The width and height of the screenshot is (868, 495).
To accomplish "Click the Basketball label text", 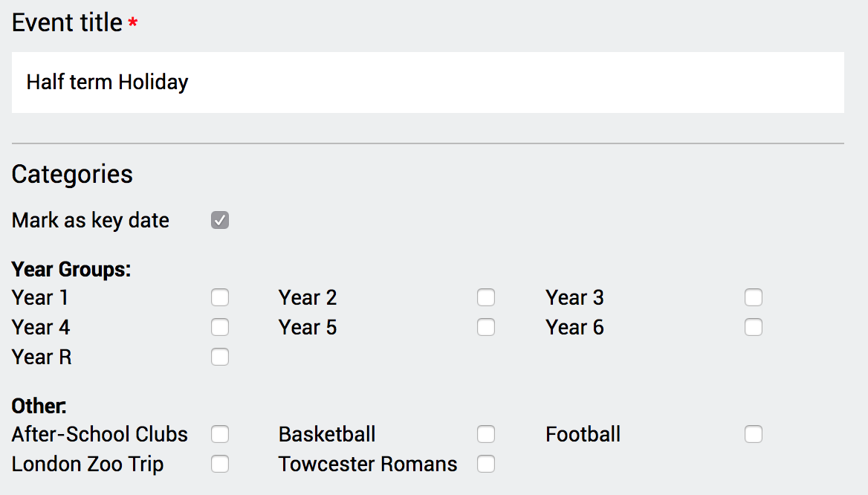I will pyautogui.click(x=327, y=434).
